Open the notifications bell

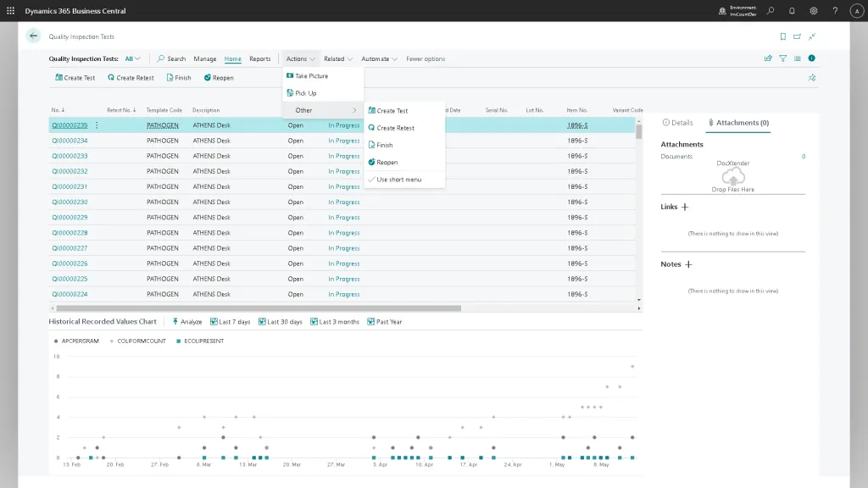click(792, 11)
